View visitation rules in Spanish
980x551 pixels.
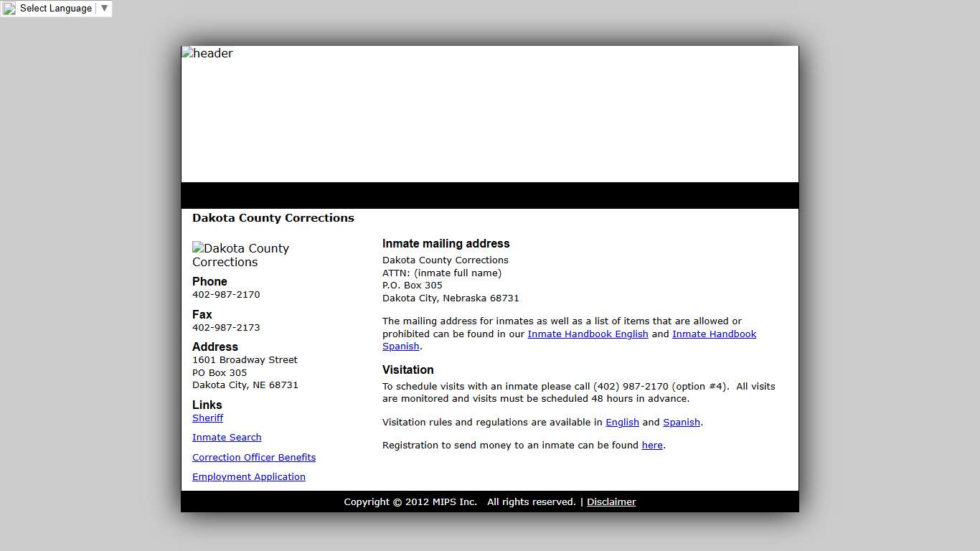coord(681,422)
